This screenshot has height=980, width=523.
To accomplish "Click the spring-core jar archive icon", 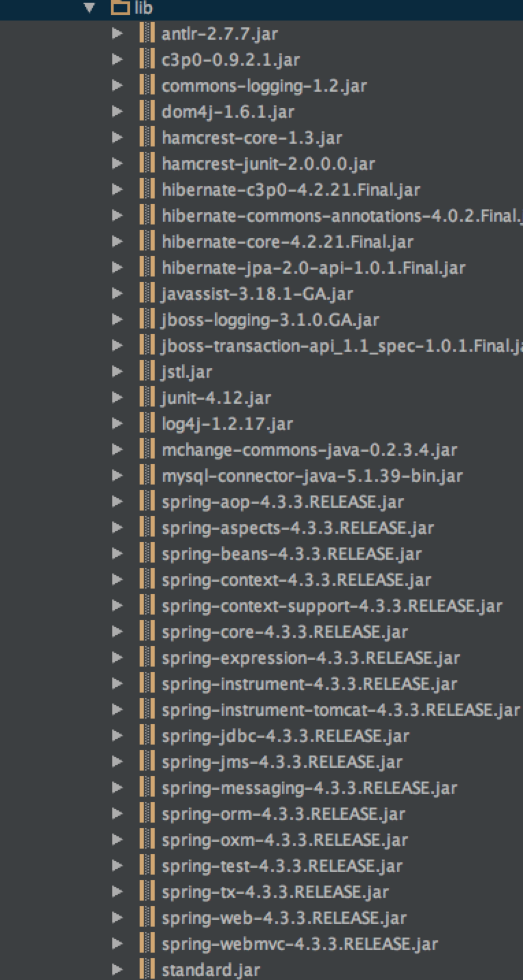I will click(146, 631).
